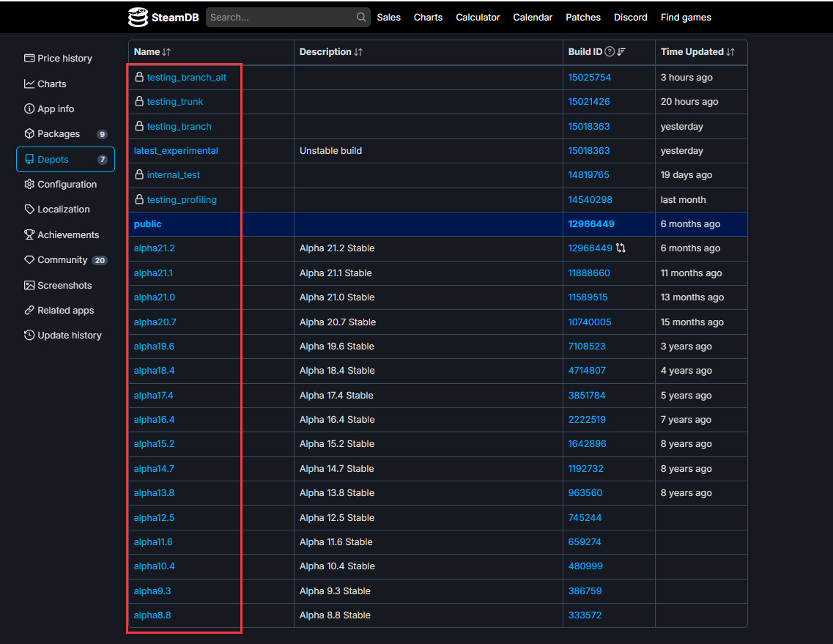Click lock icon beside testing_branch_alt
833x644 pixels.
point(139,77)
